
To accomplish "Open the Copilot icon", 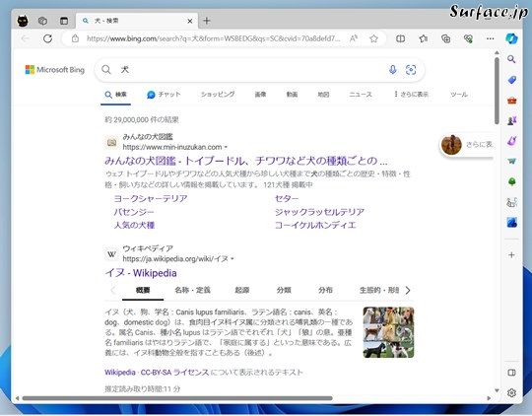I will pos(511,38).
